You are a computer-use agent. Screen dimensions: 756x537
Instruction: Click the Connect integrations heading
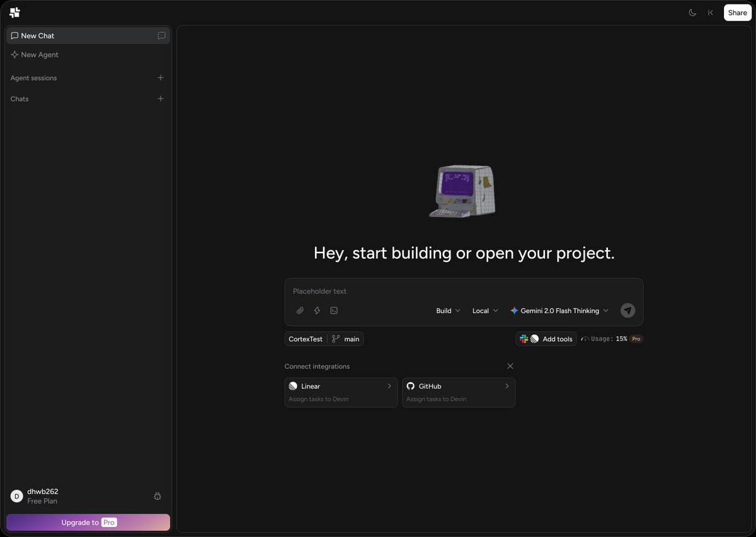(317, 366)
